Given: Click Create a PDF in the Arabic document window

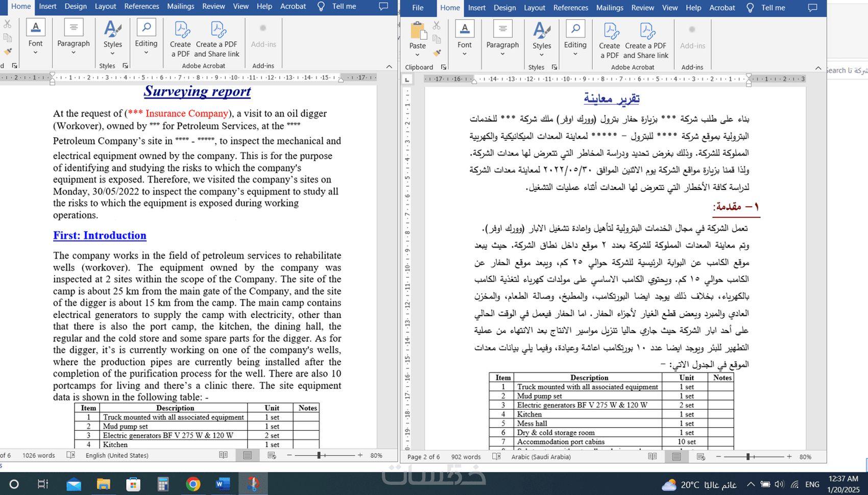Looking at the screenshot, I should pyautogui.click(x=610, y=41).
